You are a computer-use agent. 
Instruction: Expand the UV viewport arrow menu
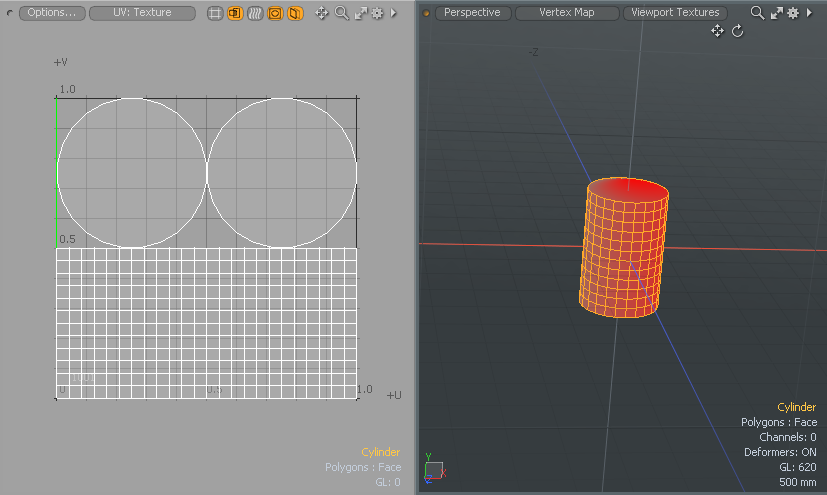393,13
